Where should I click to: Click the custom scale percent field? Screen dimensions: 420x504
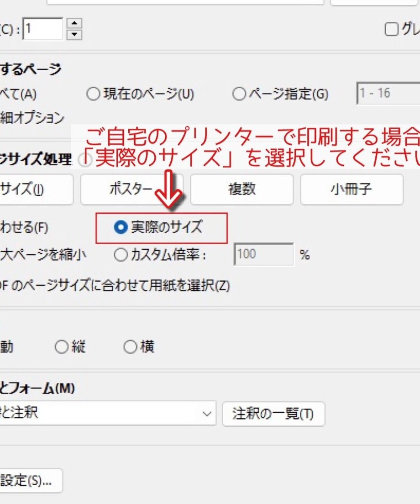263,254
